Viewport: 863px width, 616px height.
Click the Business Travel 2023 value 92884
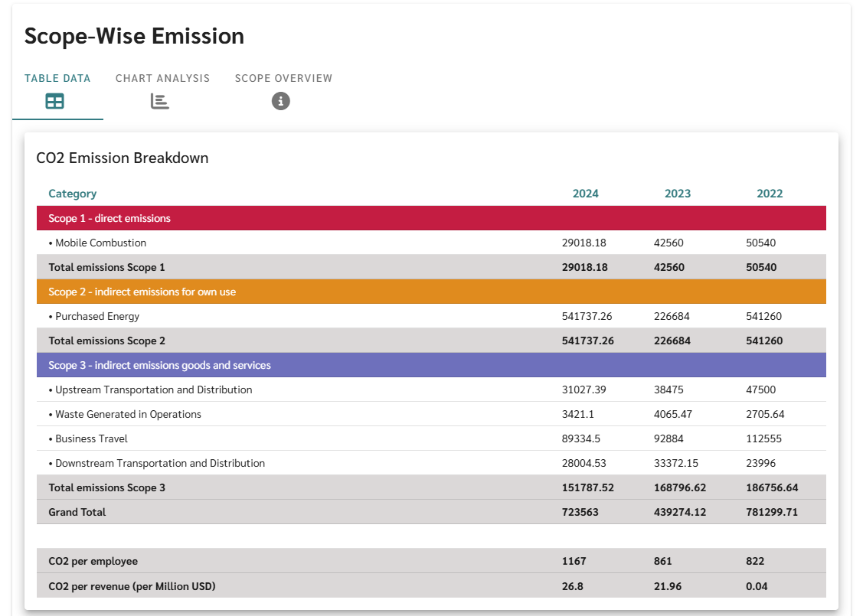click(668, 439)
